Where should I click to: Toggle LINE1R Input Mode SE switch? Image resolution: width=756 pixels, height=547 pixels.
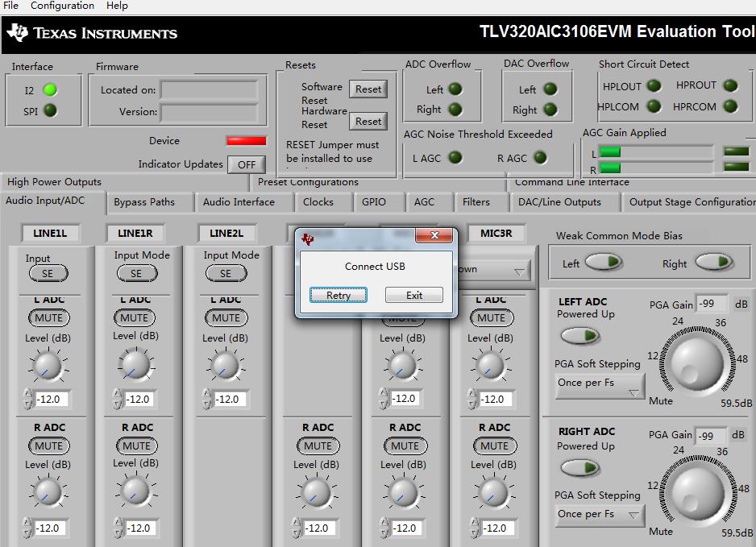pos(137,274)
